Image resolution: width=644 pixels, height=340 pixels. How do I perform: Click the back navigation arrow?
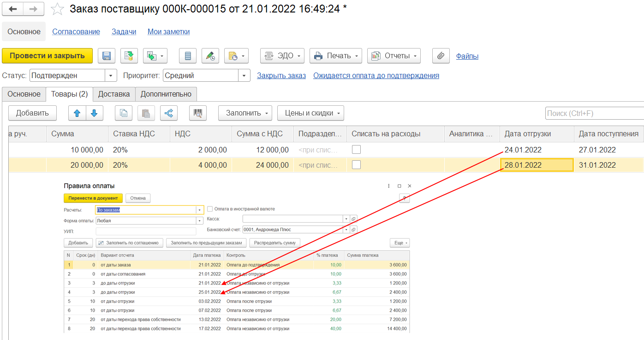pos(12,9)
